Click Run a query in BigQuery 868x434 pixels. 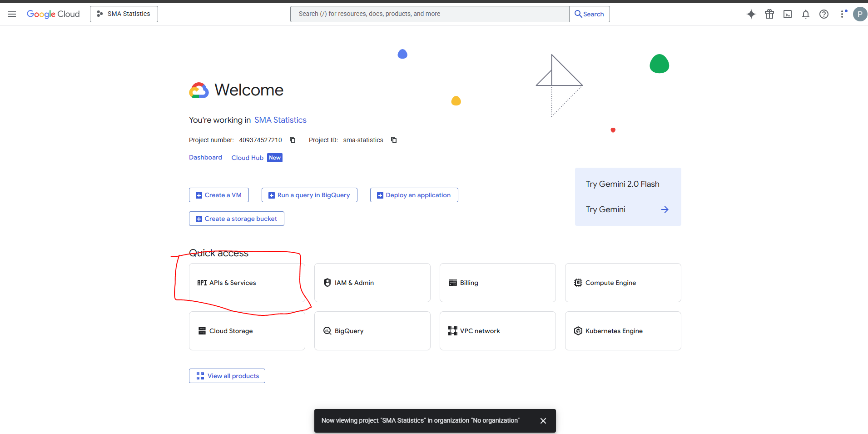309,195
